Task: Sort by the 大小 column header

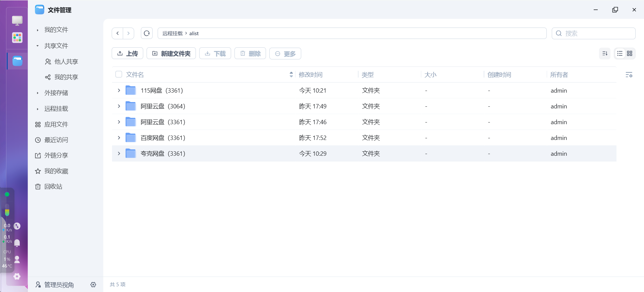Action: (430, 75)
